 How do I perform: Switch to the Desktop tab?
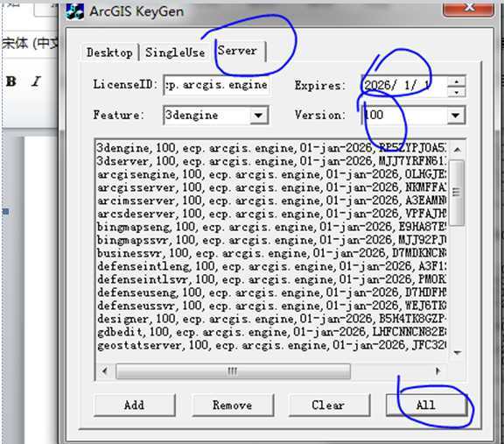pyautogui.click(x=109, y=53)
